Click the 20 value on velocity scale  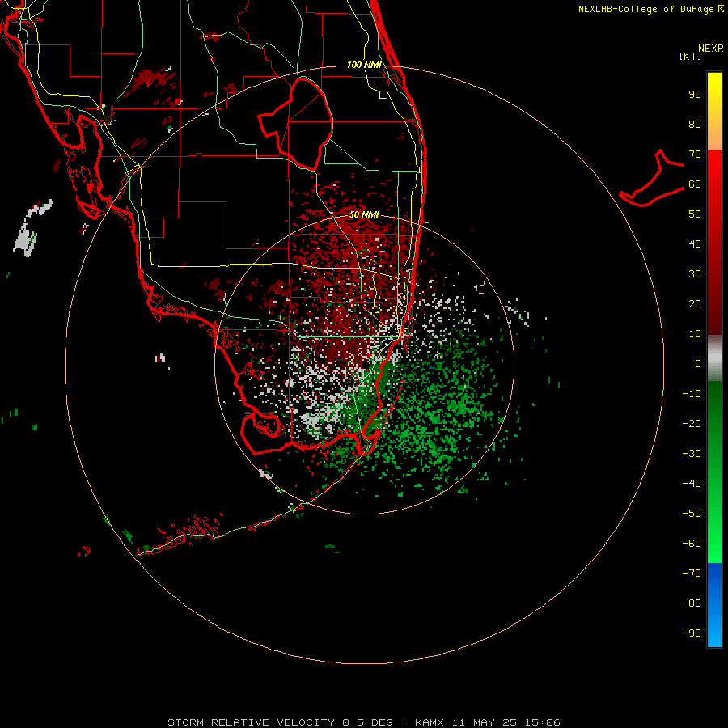[x=695, y=304]
